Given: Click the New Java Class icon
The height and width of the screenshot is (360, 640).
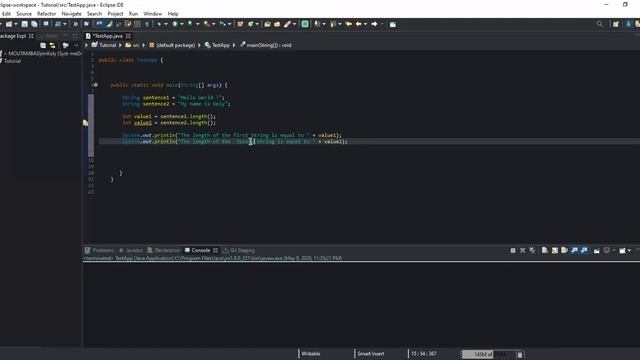Looking at the screenshot, I should (251, 24).
